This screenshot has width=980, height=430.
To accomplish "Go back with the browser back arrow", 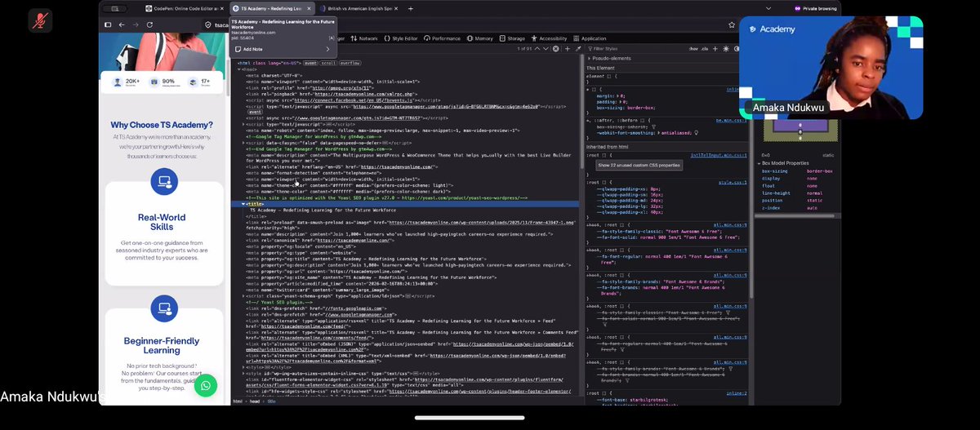I will (122, 24).
